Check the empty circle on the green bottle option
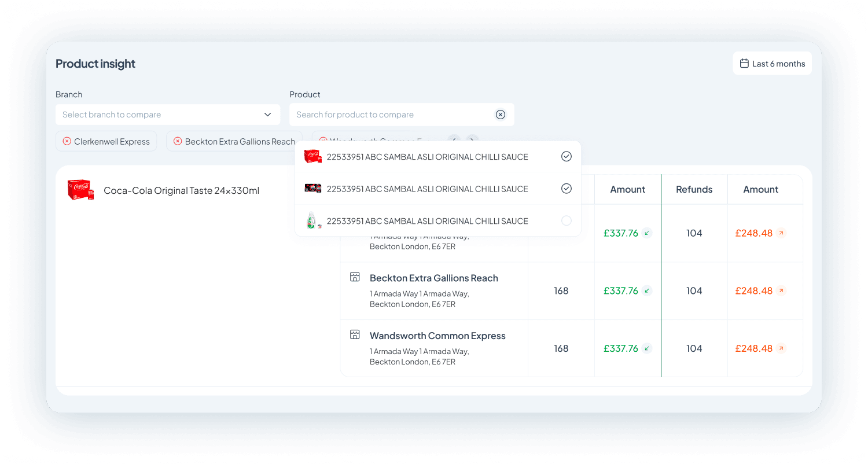The height and width of the screenshot is (464, 868). point(567,220)
